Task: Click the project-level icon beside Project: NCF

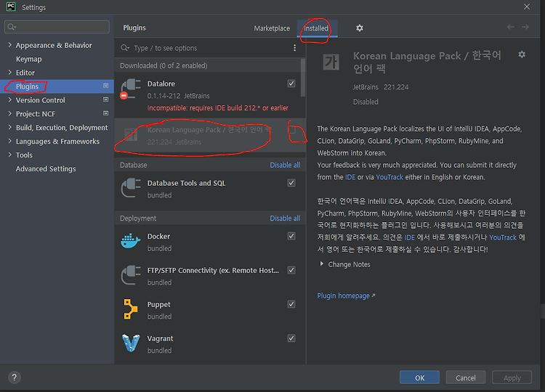Action: 105,113
